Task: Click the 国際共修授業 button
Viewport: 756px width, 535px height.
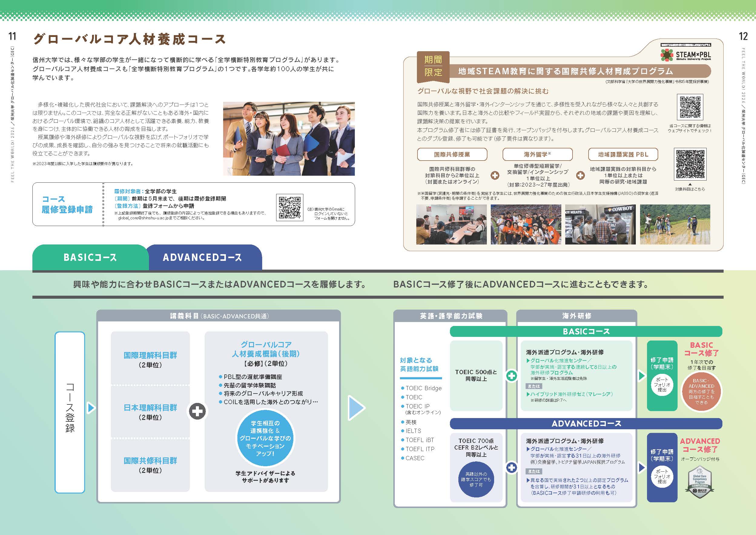Action: click(452, 154)
